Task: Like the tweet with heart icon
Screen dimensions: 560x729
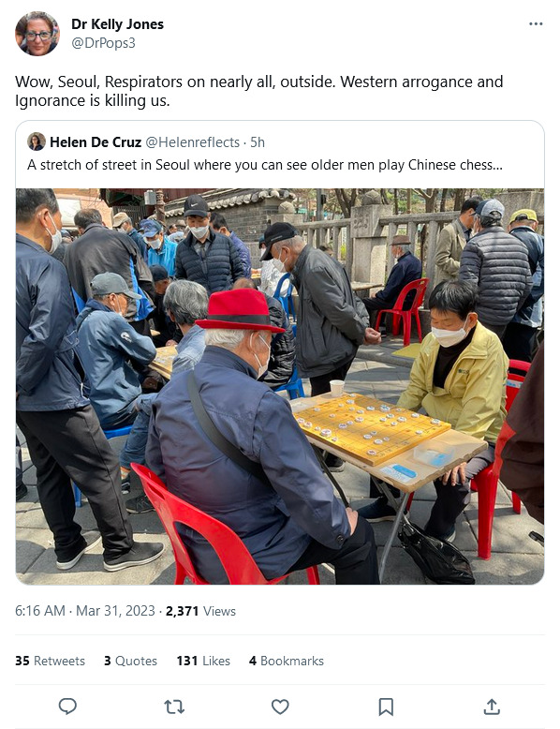Action: pyautogui.click(x=280, y=707)
